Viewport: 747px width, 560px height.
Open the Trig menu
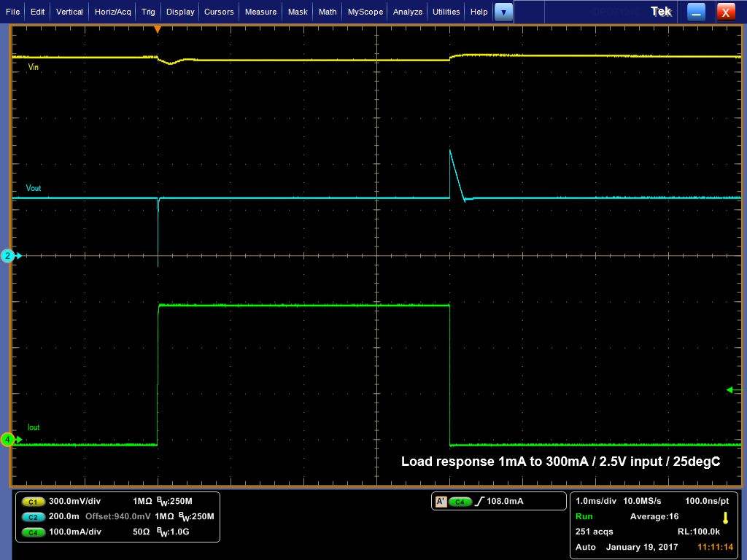pyautogui.click(x=148, y=12)
